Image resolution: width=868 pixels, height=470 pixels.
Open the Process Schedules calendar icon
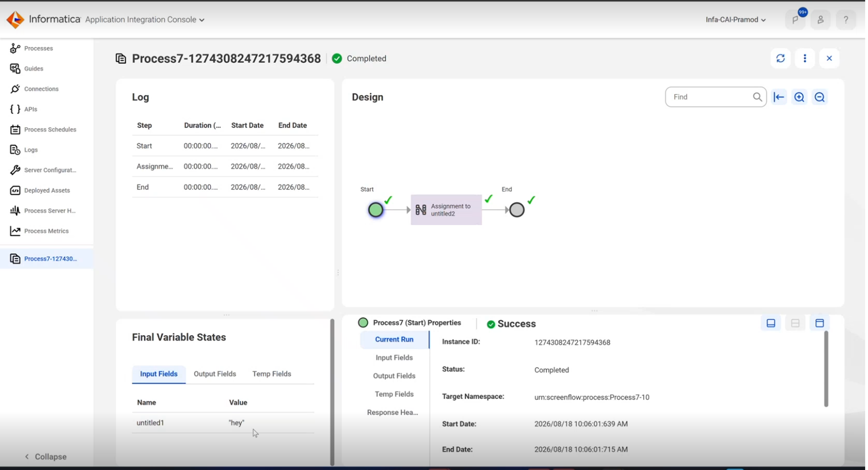(15, 129)
